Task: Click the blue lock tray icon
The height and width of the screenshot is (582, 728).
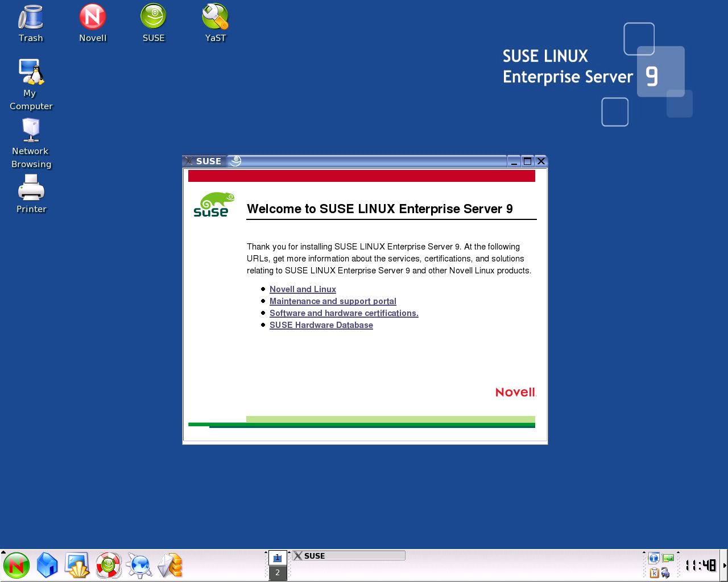Action: pos(665,573)
